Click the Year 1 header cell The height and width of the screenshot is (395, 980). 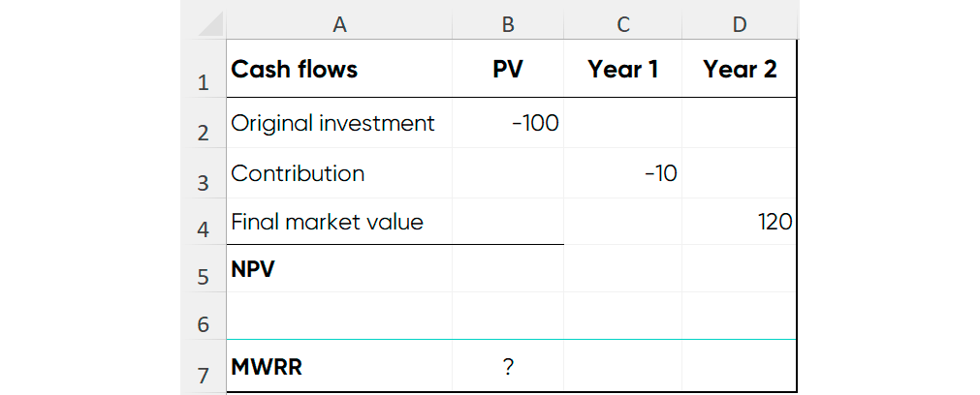622,69
